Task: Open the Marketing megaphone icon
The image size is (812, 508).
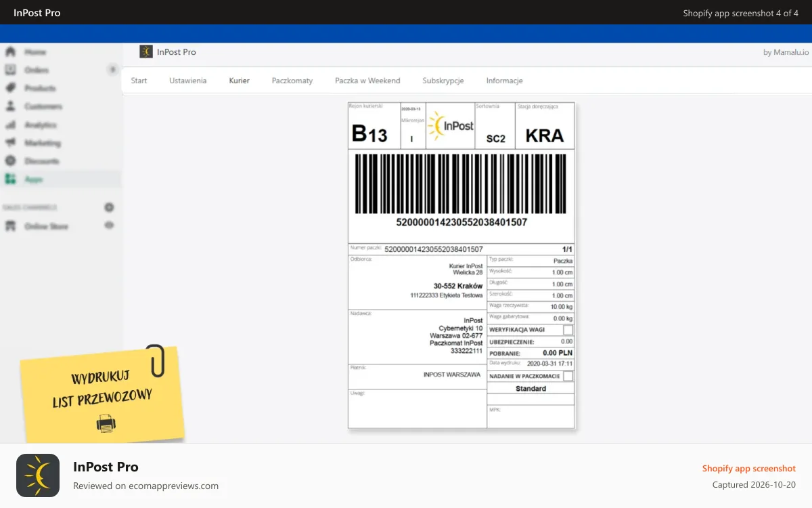Action: [10, 143]
